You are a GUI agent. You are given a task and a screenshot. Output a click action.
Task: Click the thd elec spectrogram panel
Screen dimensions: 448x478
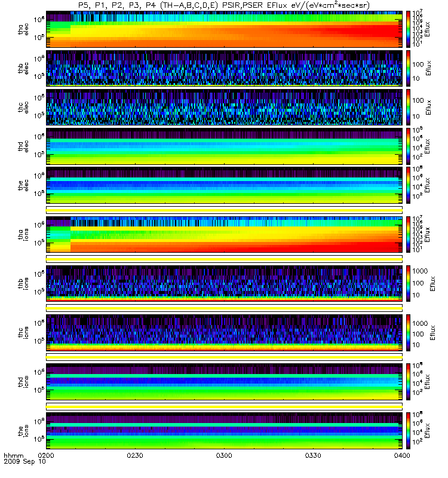coord(225,146)
